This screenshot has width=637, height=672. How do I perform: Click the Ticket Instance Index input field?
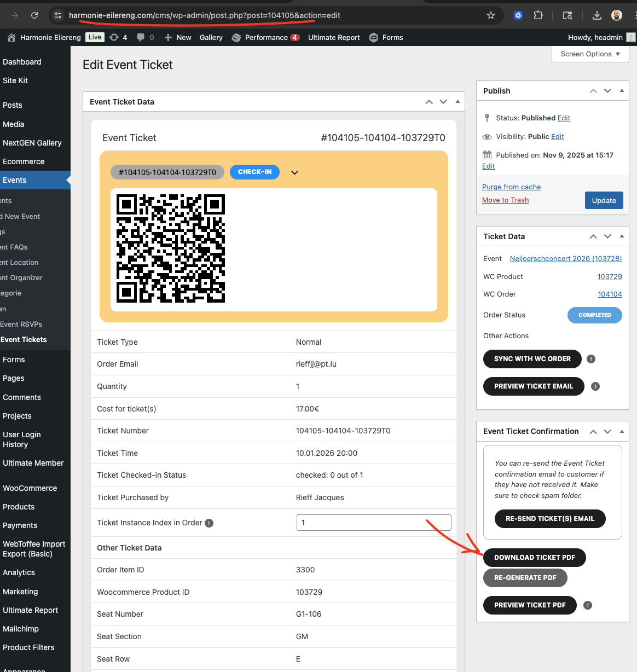click(x=374, y=523)
